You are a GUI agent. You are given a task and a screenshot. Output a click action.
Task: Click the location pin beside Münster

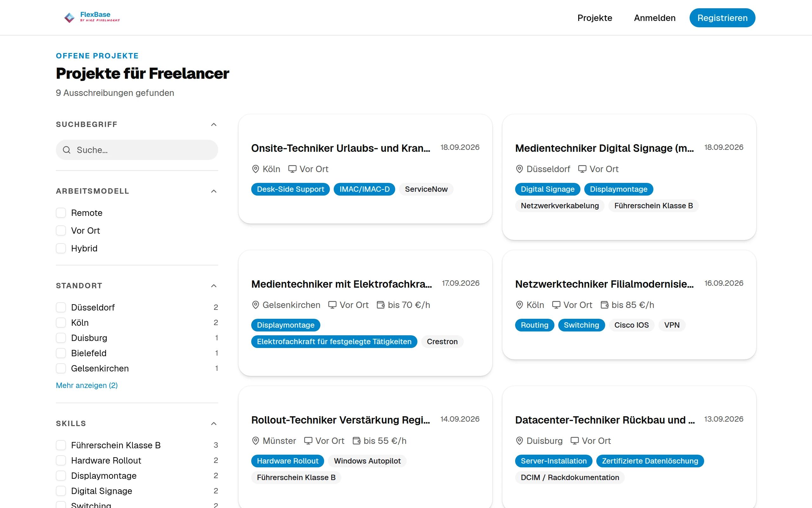(255, 440)
